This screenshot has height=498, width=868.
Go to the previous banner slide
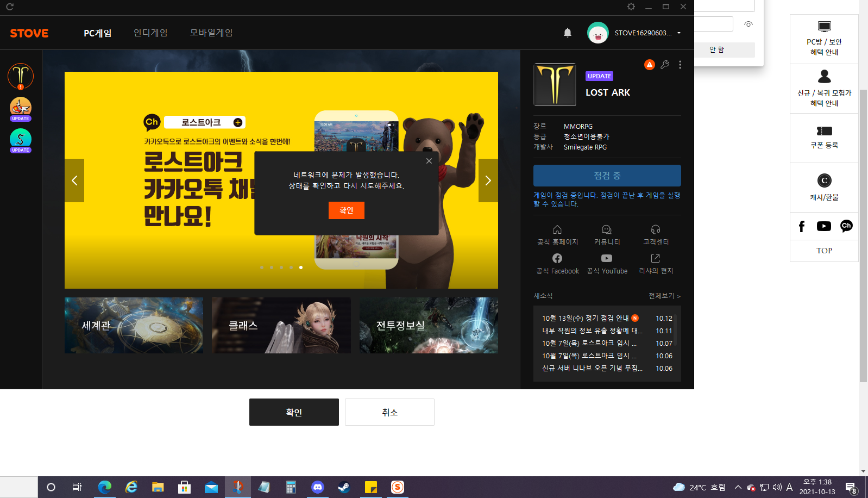click(74, 180)
